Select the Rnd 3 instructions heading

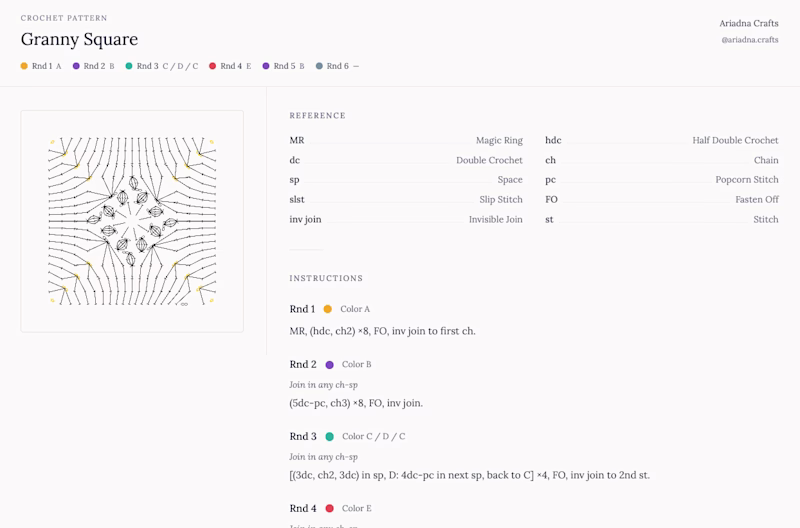[303, 437]
